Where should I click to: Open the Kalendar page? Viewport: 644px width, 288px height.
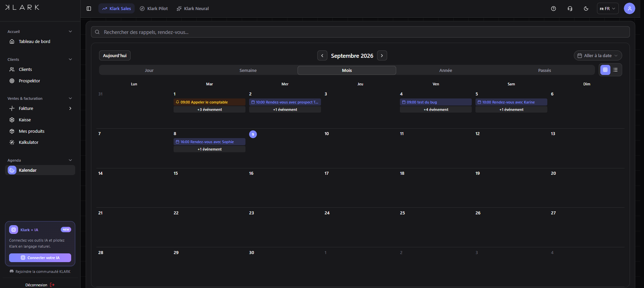coord(40,170)
